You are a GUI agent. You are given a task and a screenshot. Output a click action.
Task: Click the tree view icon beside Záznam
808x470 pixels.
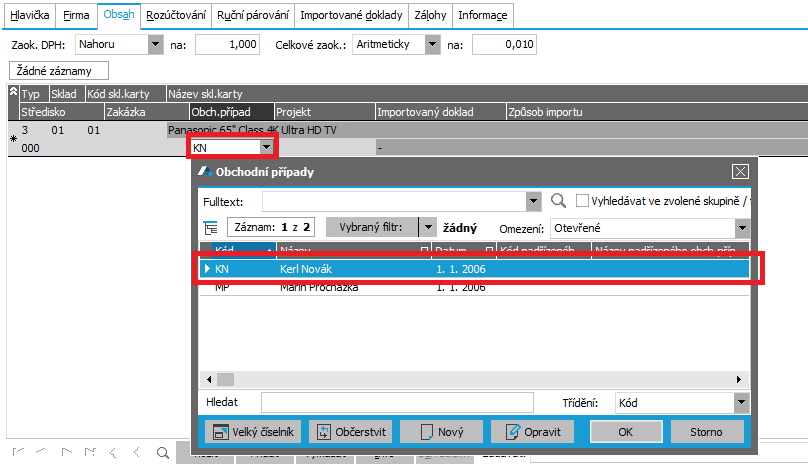210,228
